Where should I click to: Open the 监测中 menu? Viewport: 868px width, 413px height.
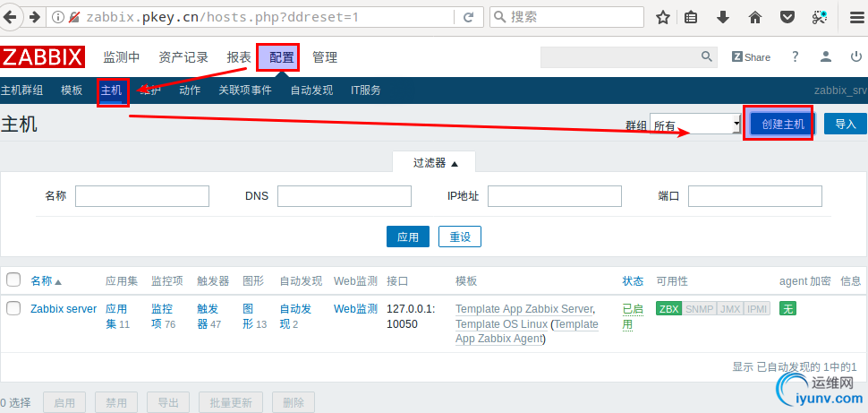(121, 57)
